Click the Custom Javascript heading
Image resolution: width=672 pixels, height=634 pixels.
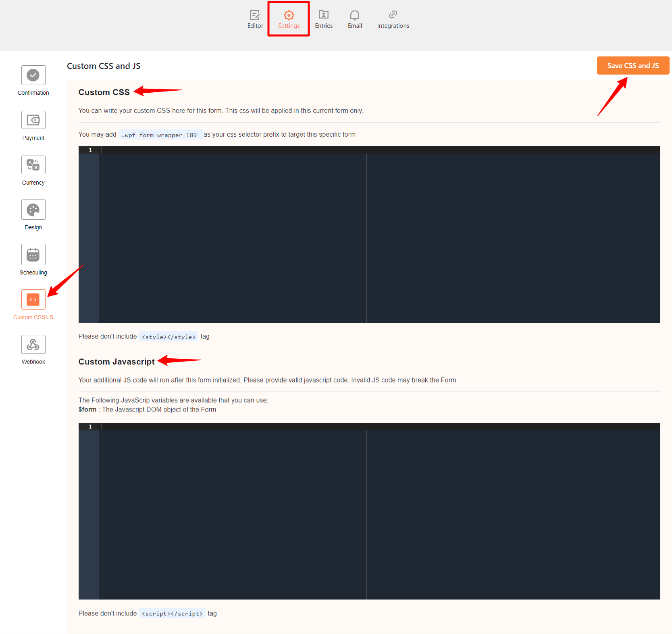tap(117, 362)
